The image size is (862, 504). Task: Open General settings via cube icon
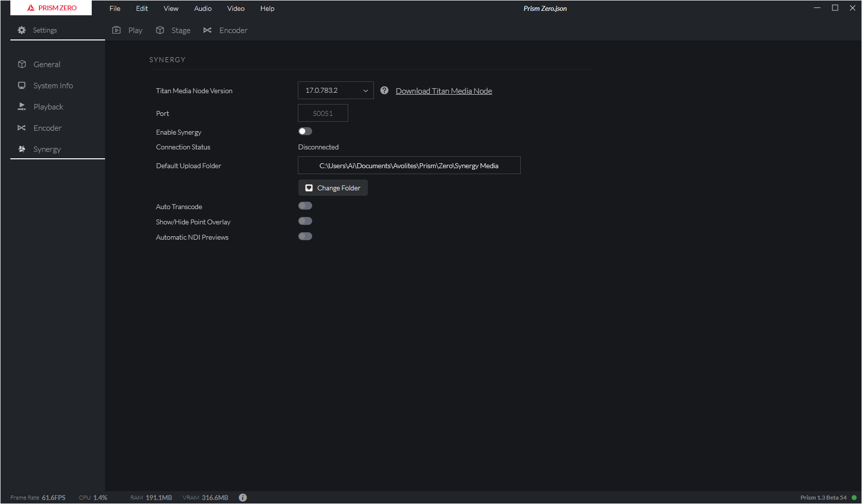click(x=22, y=65)
